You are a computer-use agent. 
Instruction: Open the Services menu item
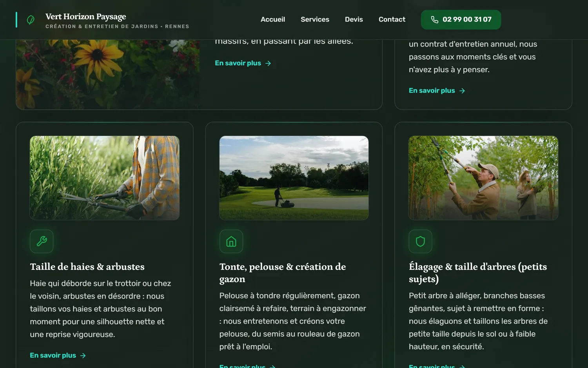[315, 19]
